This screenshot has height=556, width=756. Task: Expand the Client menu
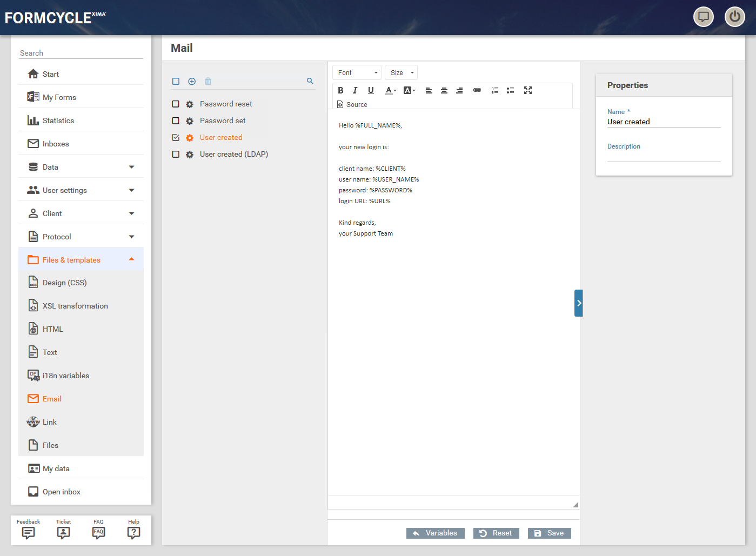coord(81,213)
